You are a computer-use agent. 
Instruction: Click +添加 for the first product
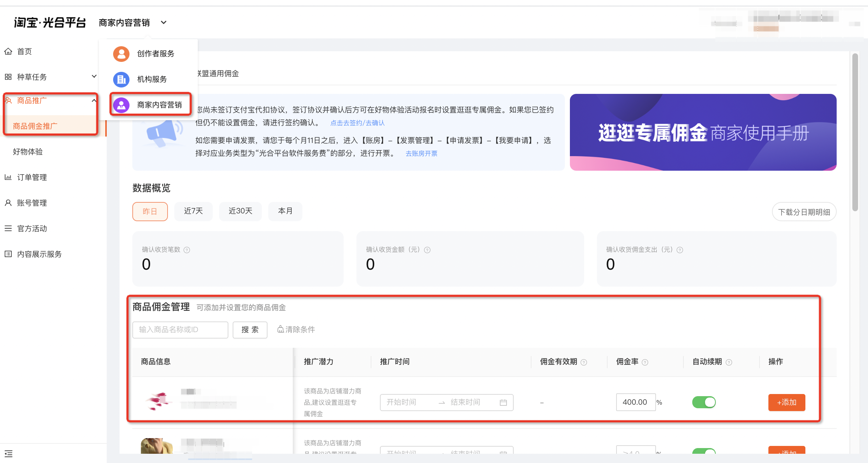pyautogui.click(x=787, y=403)
